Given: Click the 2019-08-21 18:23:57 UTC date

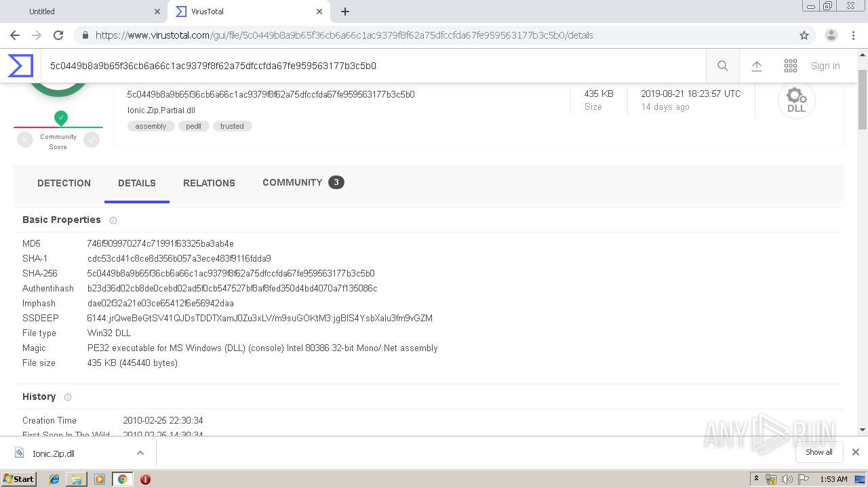Looking at the screenshot, I should pos(691,94).
